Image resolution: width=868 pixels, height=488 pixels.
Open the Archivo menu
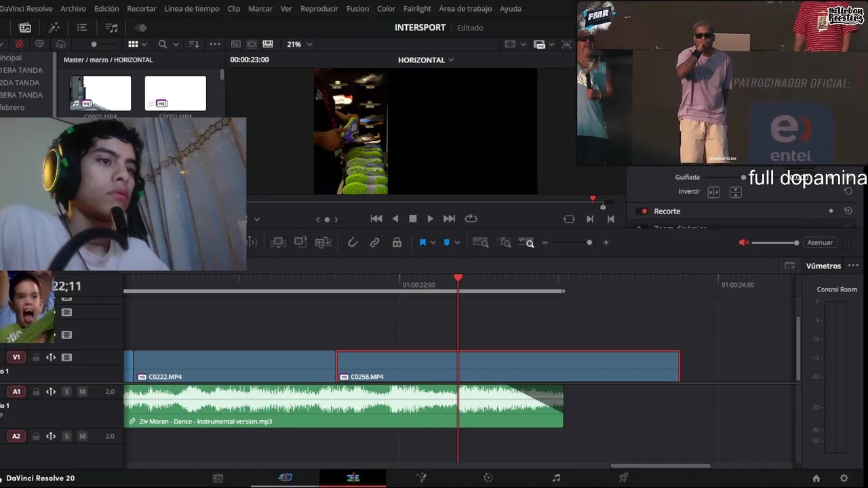73,9
